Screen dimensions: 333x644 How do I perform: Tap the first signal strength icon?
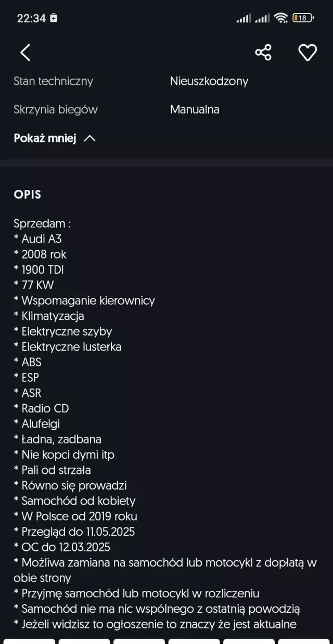pyautogui.click(x=244, y=19)
